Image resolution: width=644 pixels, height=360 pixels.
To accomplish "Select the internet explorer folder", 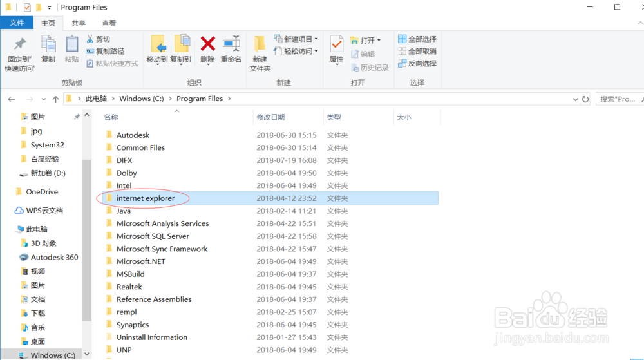I will [x=270, y=198].
